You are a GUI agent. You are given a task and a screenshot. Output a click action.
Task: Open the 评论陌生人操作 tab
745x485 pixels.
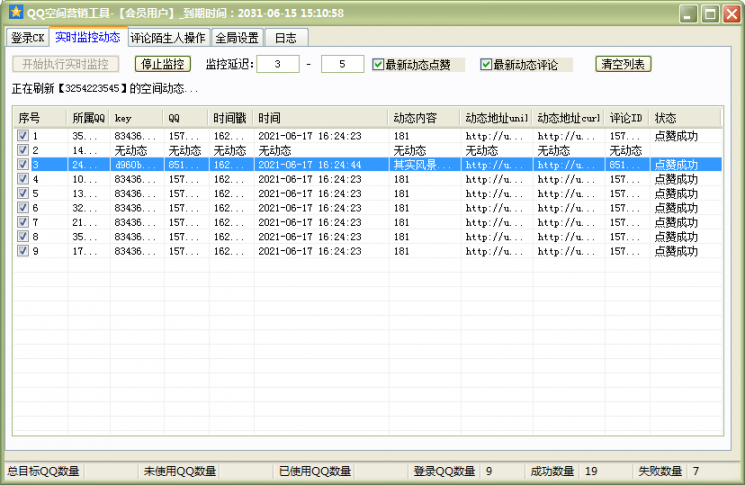168,38
